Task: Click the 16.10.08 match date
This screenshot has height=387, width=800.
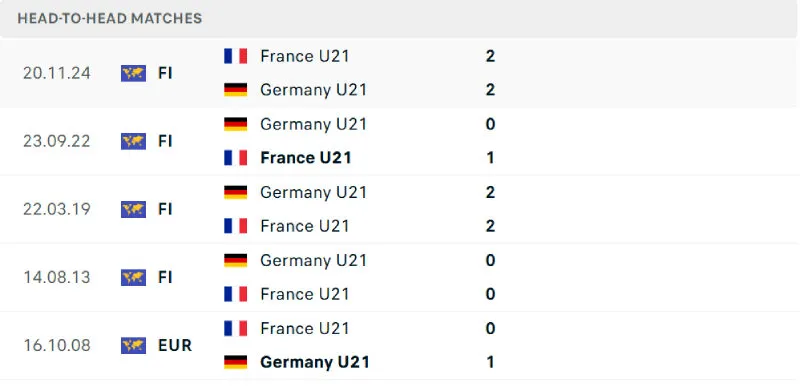Action: [57, 346]
